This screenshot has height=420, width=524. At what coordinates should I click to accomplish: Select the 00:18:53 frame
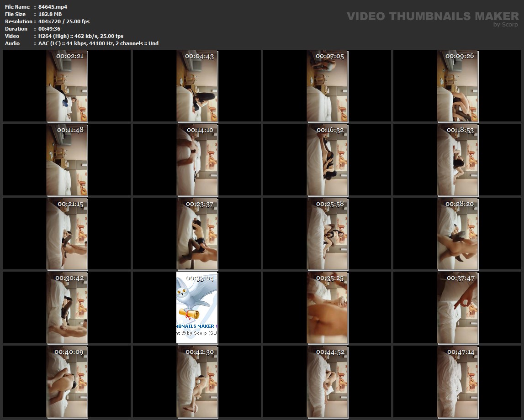(457, 160)
